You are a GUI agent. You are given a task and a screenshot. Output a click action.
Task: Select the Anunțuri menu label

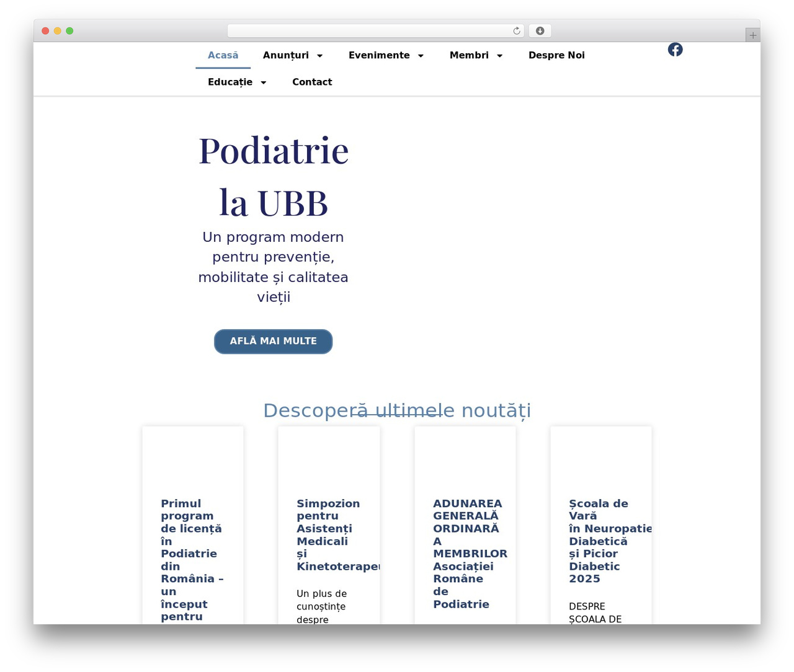click(286, 55)
